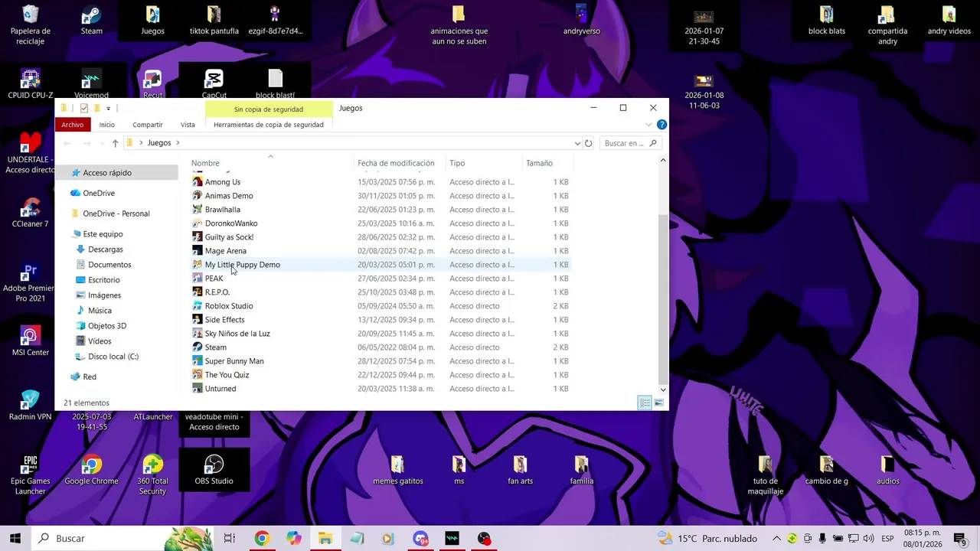Image resolution: width=980 pixels, height=551 pixels.
Task: Open the Vista ribbon tab
Action: 188,125
